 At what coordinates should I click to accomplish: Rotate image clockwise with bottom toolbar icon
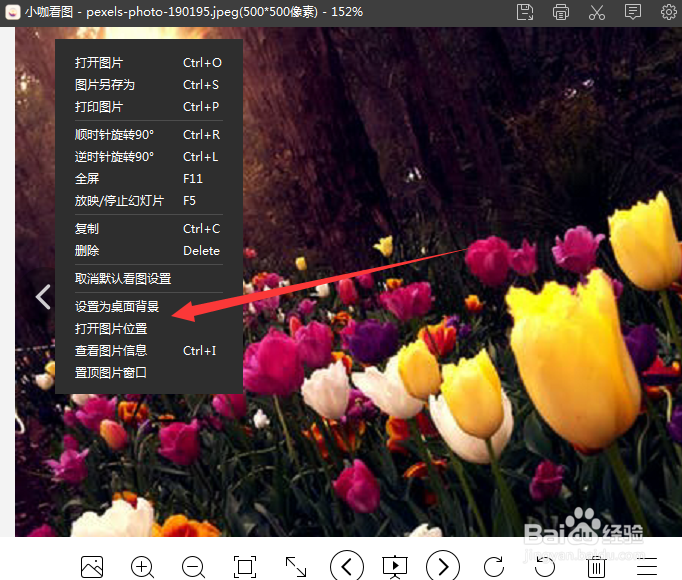[x=494, y=567]
